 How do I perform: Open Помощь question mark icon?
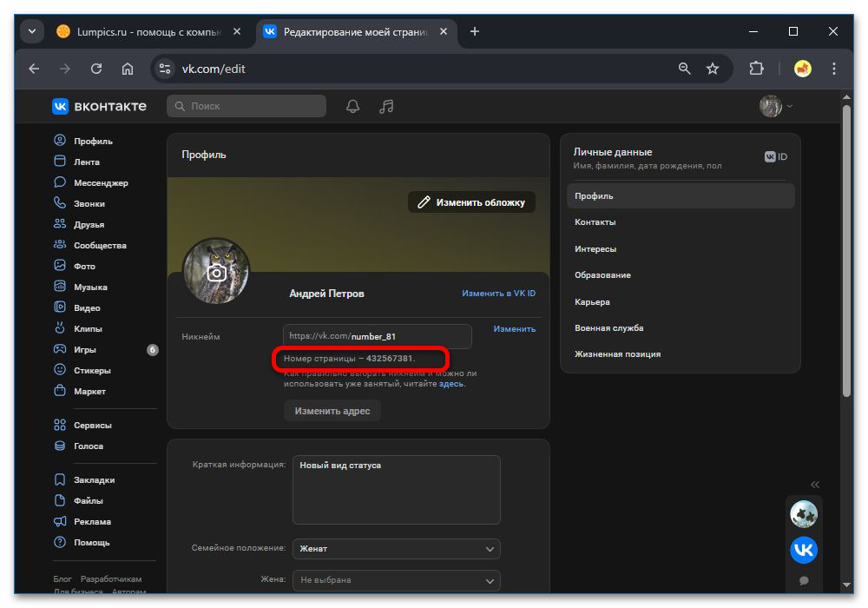click(x=60, y=542)
